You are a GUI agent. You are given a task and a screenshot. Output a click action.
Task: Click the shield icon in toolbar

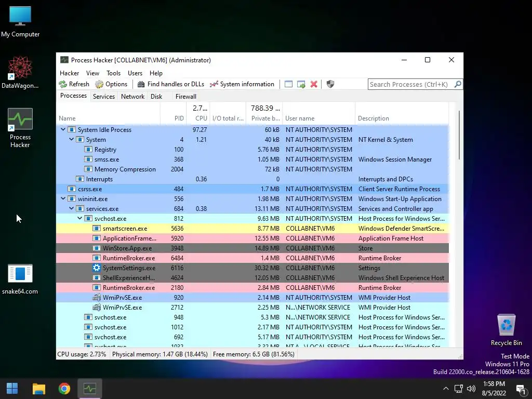point(330,84)
